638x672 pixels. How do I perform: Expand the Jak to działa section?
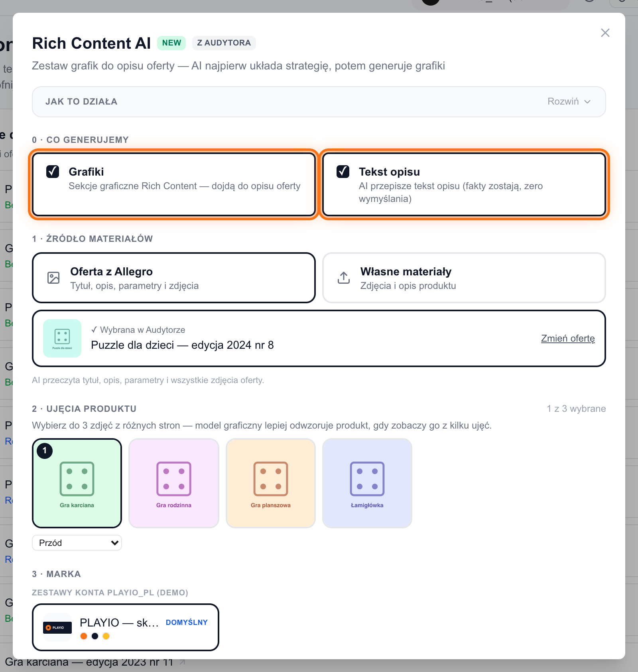coord(319,102)
